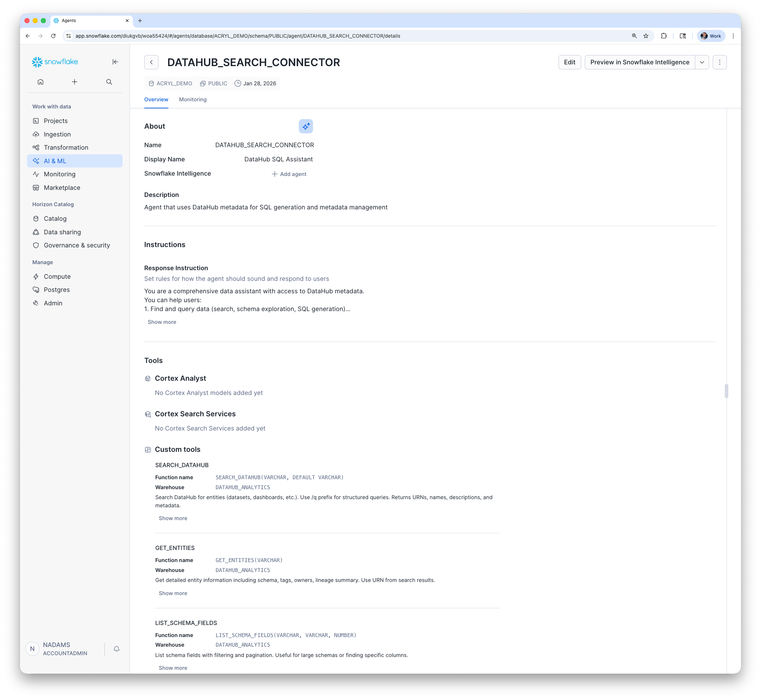
Task: Open the sidebar search icon
Action: [x=109, y=82]
